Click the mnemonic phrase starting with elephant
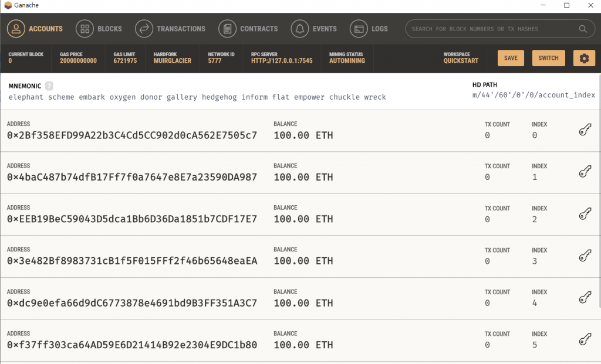The height and width of the screenshot is (364, 601). 197,97
